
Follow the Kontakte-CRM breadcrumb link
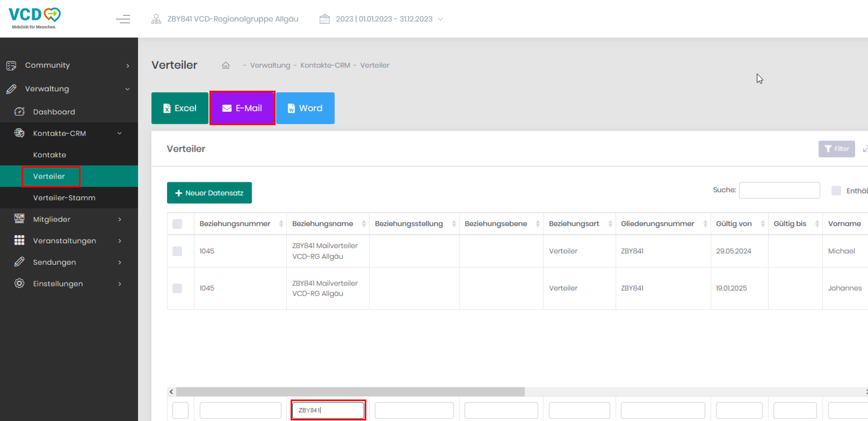tap(325, 65)
